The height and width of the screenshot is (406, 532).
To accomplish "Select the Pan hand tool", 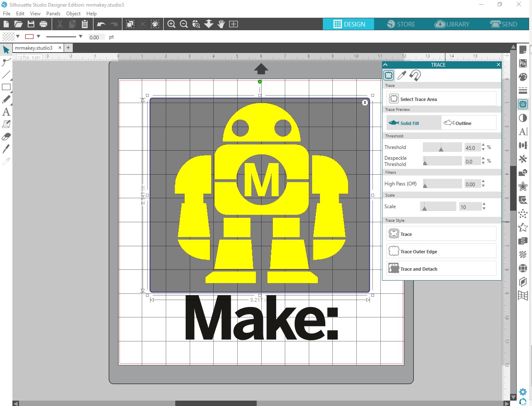I will (221, 24).
